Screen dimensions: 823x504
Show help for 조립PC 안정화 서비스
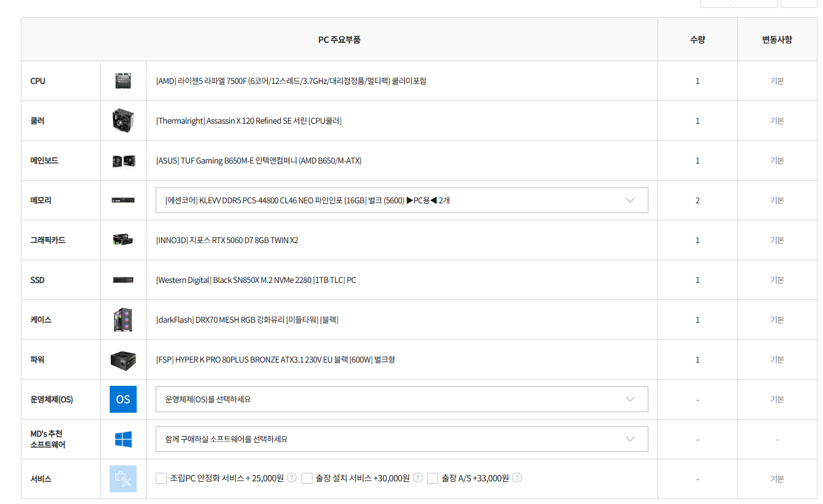pos(292,478)
